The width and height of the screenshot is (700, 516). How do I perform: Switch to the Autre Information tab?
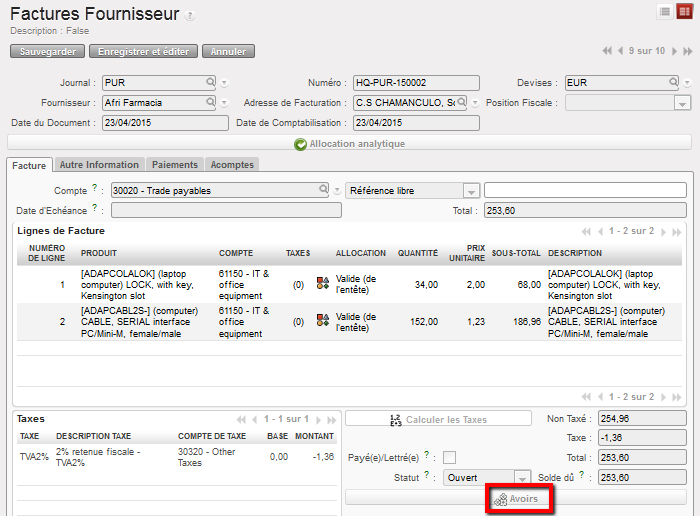pos(98,164)
